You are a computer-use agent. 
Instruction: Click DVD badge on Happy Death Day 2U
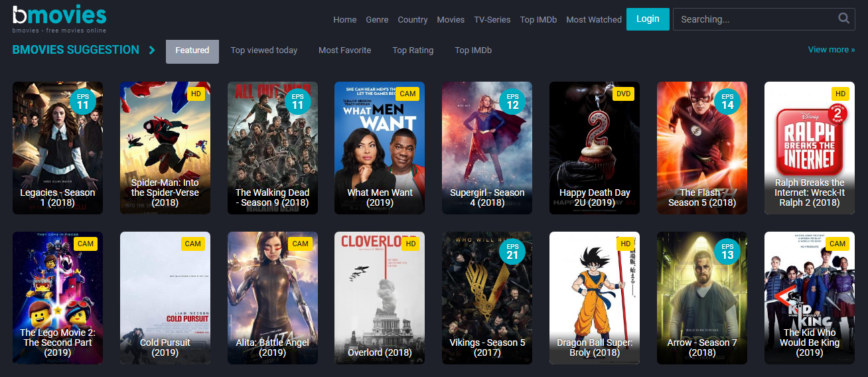[624, 94]
